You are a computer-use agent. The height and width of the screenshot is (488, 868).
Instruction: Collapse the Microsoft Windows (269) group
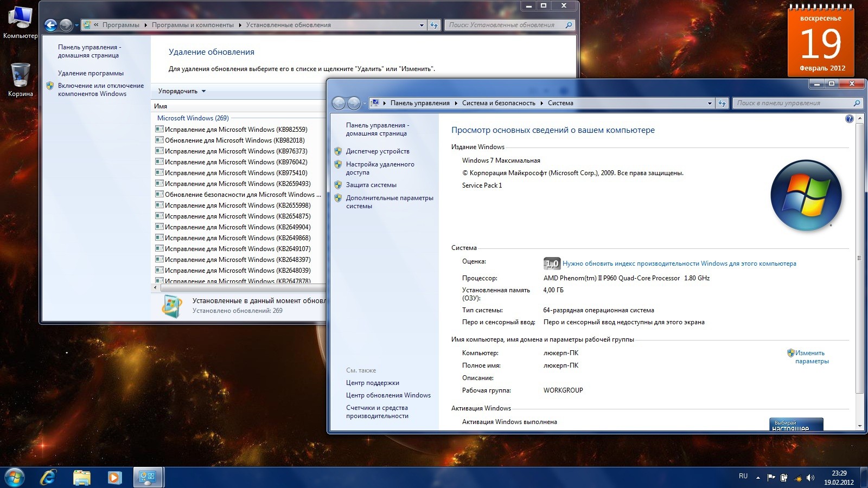pos(193,118)
